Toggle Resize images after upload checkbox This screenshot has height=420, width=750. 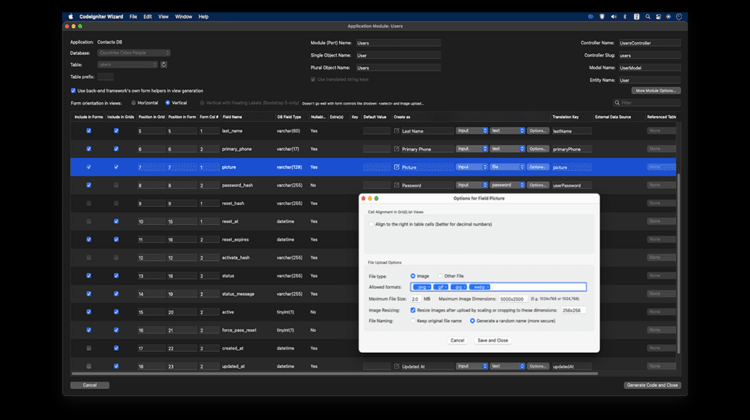click(413, 310)
